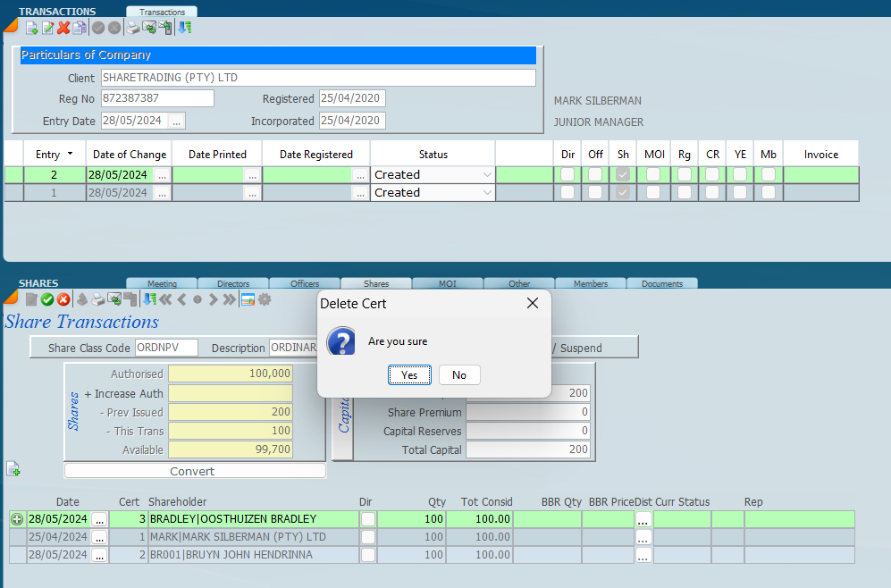Click the green plus icon on Bradley row
The height and width of the screenshot is (588, 891).
click(17, 519)
